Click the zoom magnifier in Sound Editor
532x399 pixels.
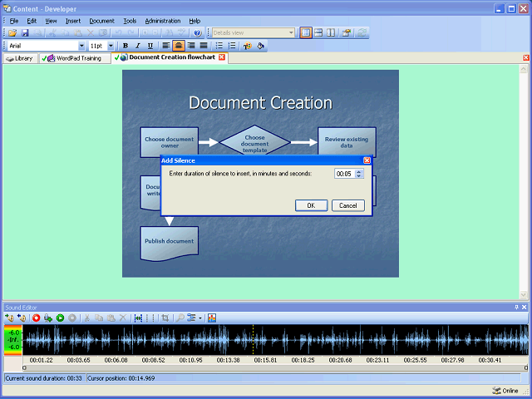pyautogui.click(x=180, y=318)
